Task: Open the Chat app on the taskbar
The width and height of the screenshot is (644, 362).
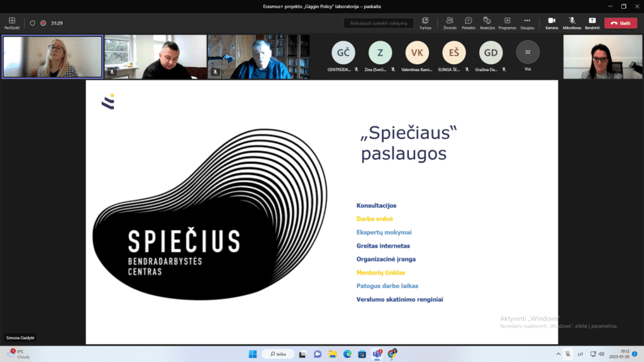Action: 318,354
